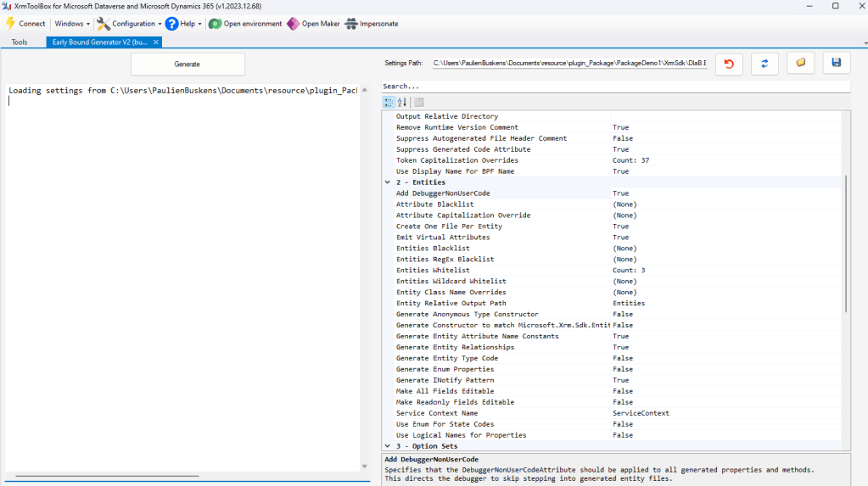This screenshot has height=486, width=868.
Task: Sort property grid alphabetically
Action: pyautogui.click(x=402, y=102)
